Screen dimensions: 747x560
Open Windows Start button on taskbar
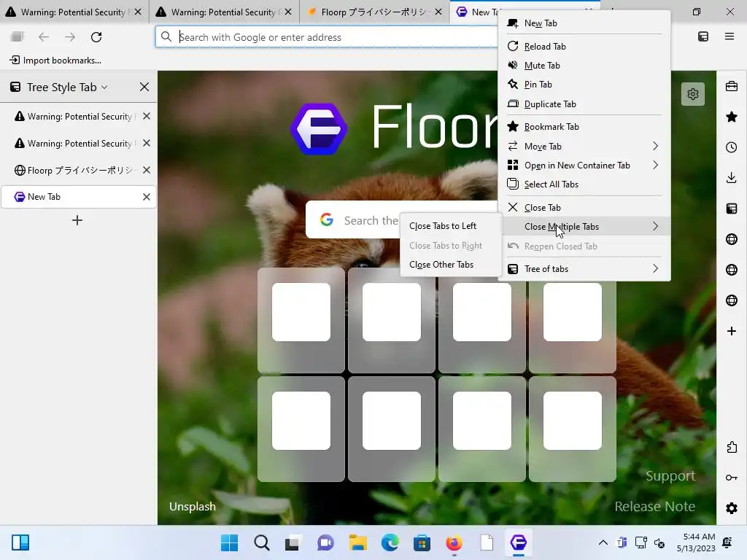coord(230,542)
